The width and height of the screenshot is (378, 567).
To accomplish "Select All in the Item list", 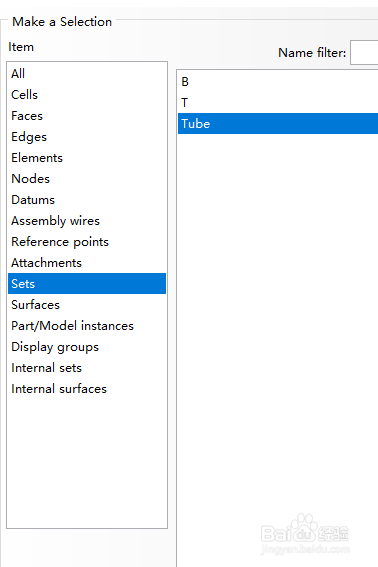I will click(x=87, y=73).
